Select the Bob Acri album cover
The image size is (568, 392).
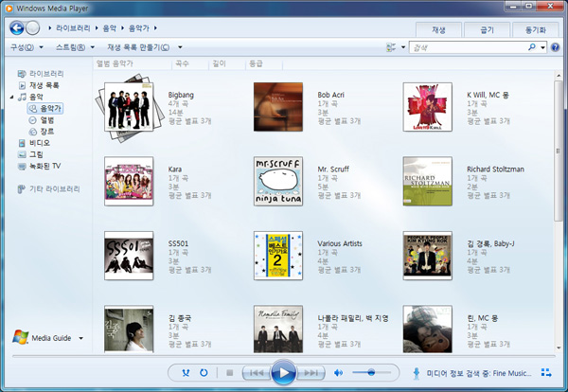point(277,107)
